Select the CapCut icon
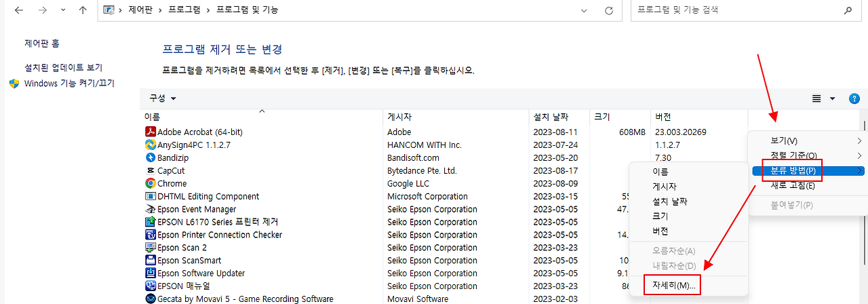Screen dimensions: 868x304 coord(151,170)
